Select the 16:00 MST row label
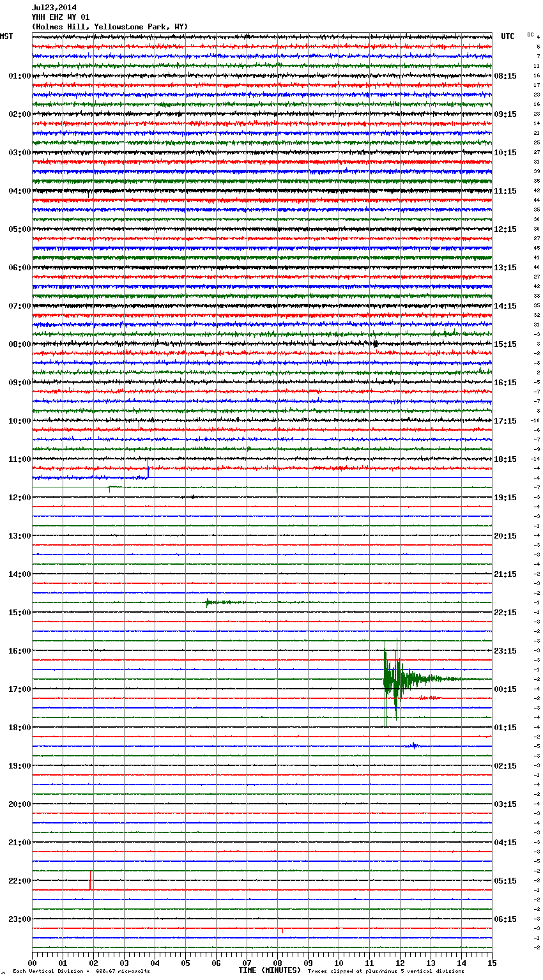This screenshot has width=543, height=980. coord(19,651)
